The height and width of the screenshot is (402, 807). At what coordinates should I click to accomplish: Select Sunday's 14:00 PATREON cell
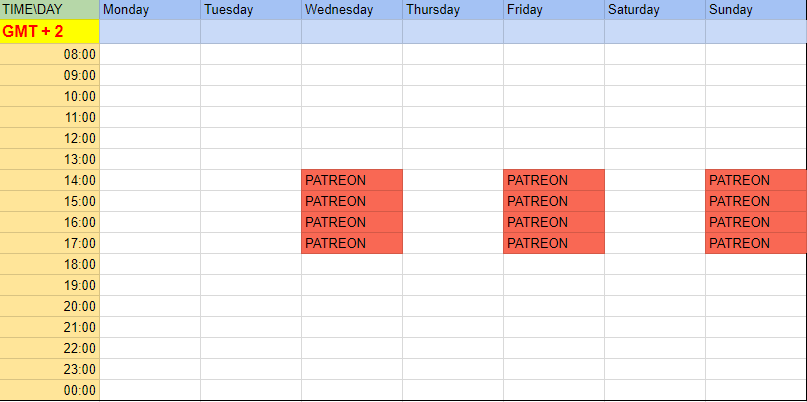pyautogui.click(x=756, y=180)
